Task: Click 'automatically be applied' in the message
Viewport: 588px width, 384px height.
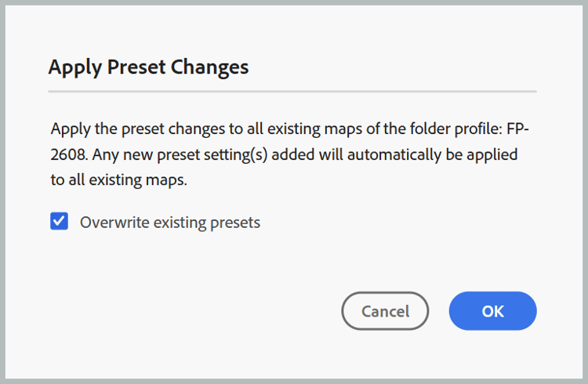Action: pyautogui.click(x=432, y=155)
